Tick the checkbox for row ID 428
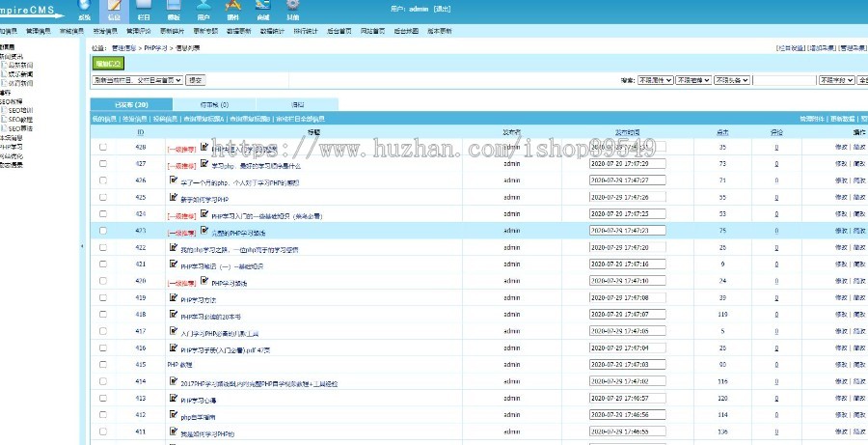 [x=103, y=147]
